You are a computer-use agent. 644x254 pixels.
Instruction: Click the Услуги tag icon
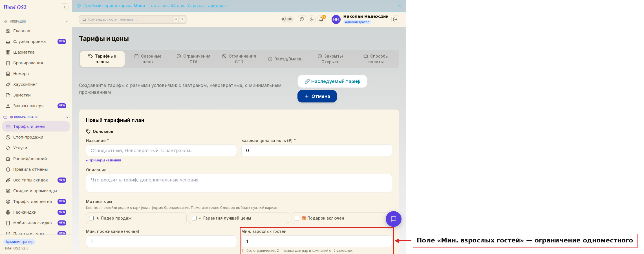(x=8, y=148)
